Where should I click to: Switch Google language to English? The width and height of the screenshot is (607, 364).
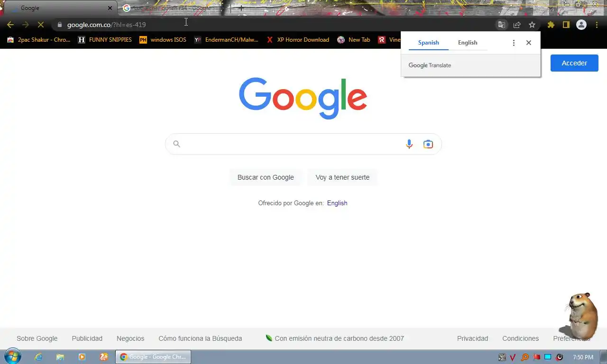point(337,203)
